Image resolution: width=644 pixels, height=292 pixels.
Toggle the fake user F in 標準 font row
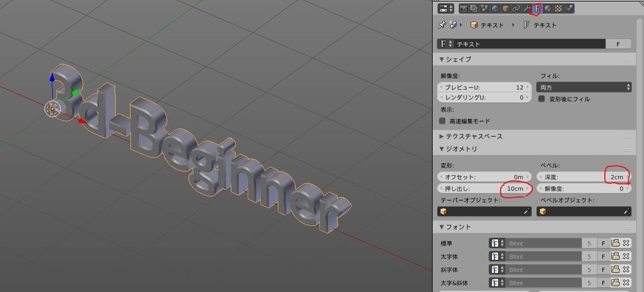pyautogui.click(x=603, y=243)
